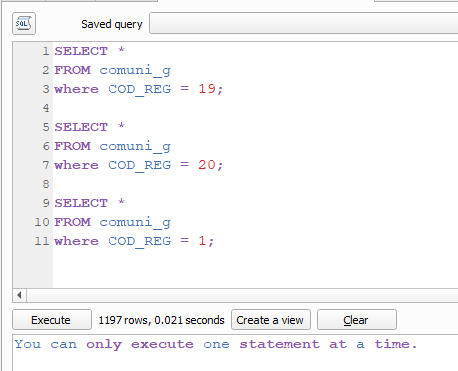Viewport: 458px width, 371px height.
Task: Click the rows and seconds status label
Action: 161,320
